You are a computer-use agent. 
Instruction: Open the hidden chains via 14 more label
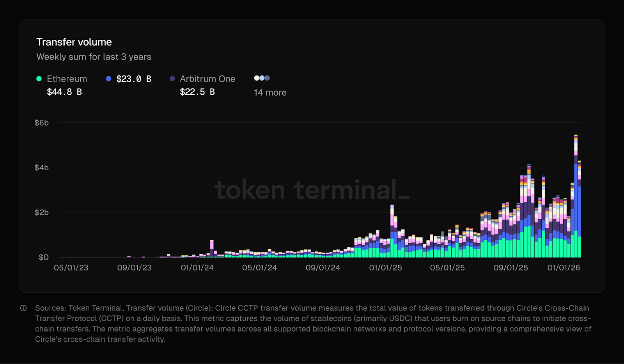270,92
